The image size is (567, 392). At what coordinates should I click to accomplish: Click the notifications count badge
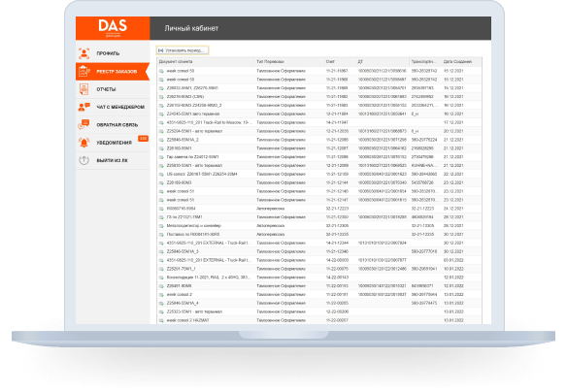coord(143,139)
